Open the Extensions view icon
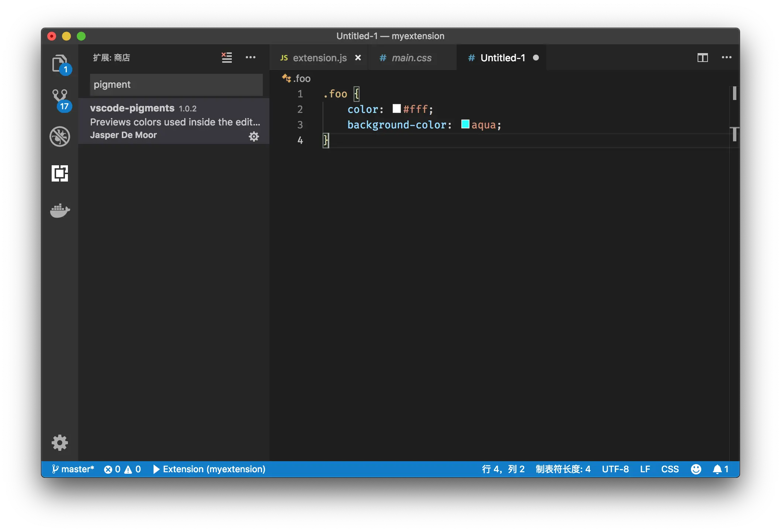Viewport: 781px width, 532px height. pyautogui.click(x=60, y=173)
